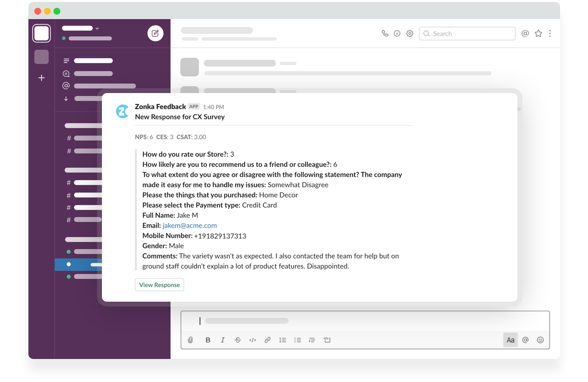Insert a link using the composer link icon
The width and height of the screenshot is (588, 382).
click(268, 339)
